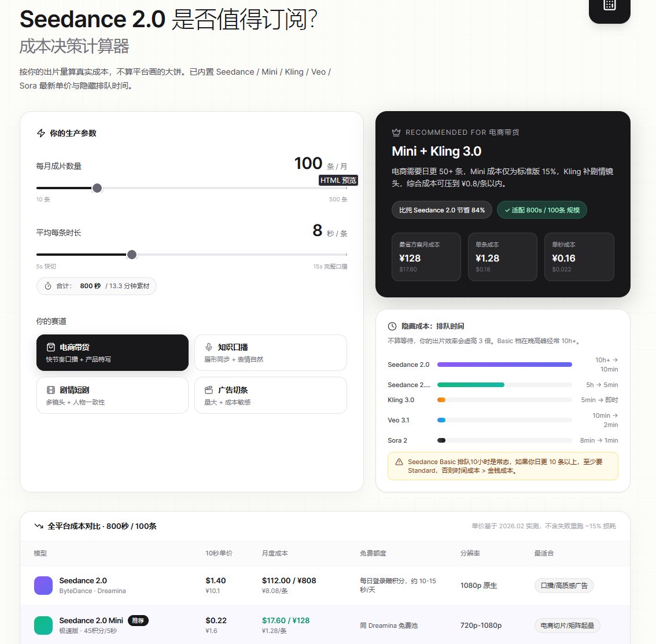Click the 口播/高质感广告 tag
This screenshot has width=656, height=644.
[x=564, y=586]
